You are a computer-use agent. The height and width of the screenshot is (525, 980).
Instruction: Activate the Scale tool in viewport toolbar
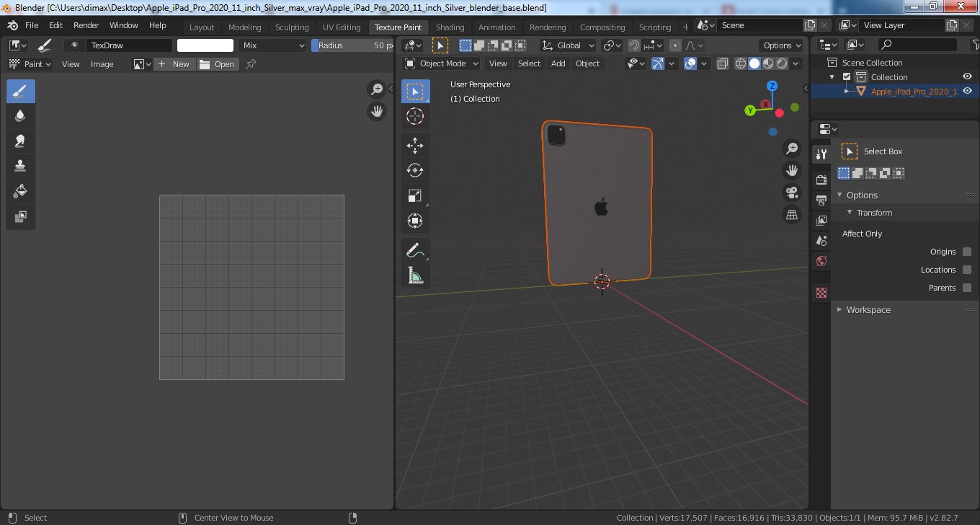tap(415, 195)
